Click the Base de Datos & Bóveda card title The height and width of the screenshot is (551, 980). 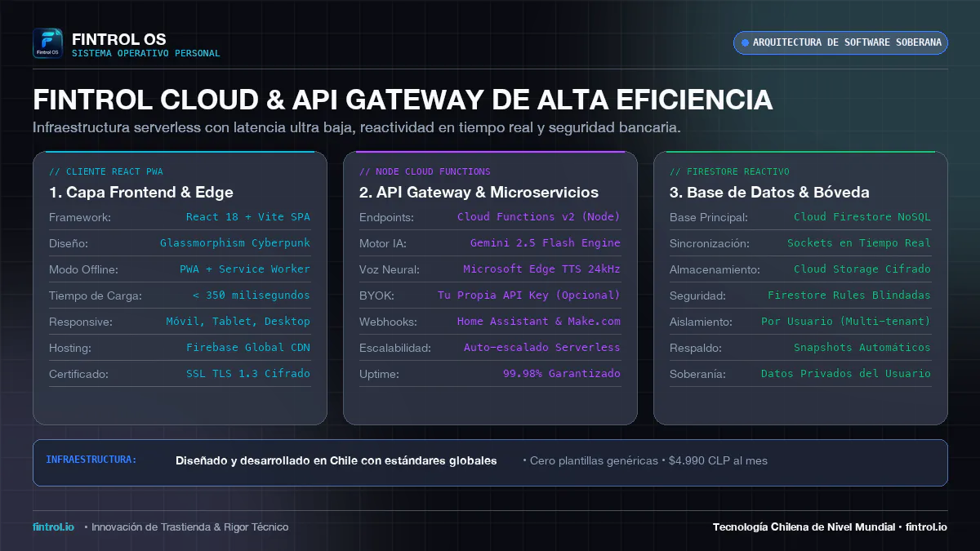tap(769, 193)
